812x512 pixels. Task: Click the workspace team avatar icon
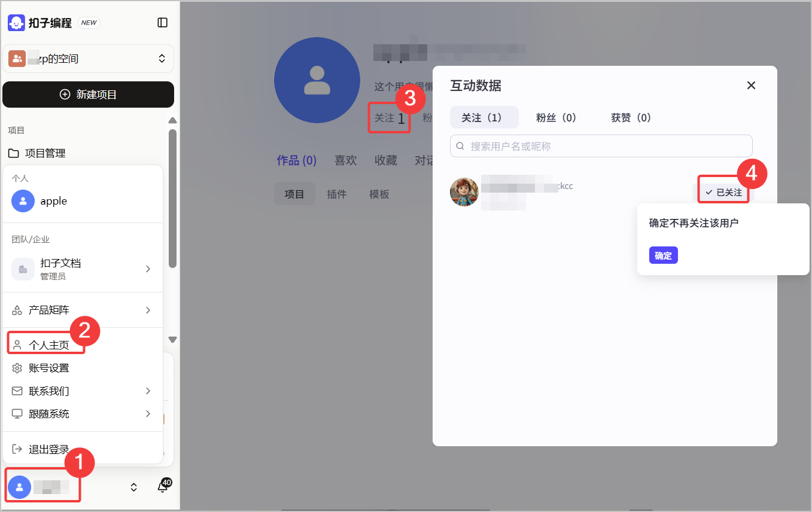coord(17,59)
